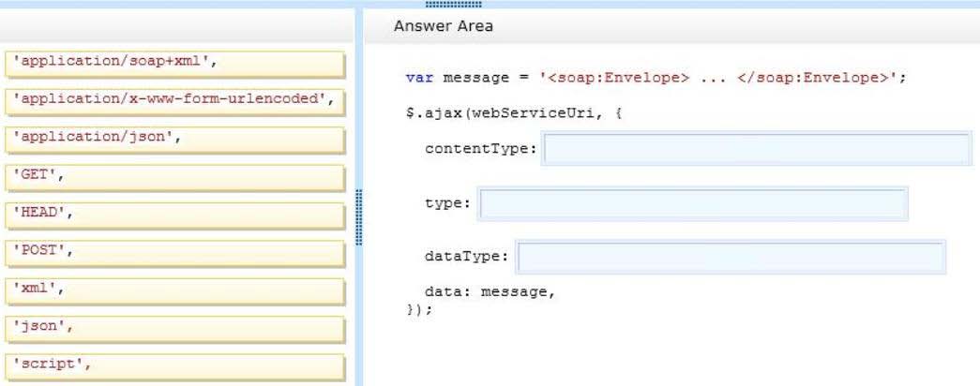Screen dimensions: 980x386
Task: Click the empty type answer box
Action: click(x=692, y=203)
